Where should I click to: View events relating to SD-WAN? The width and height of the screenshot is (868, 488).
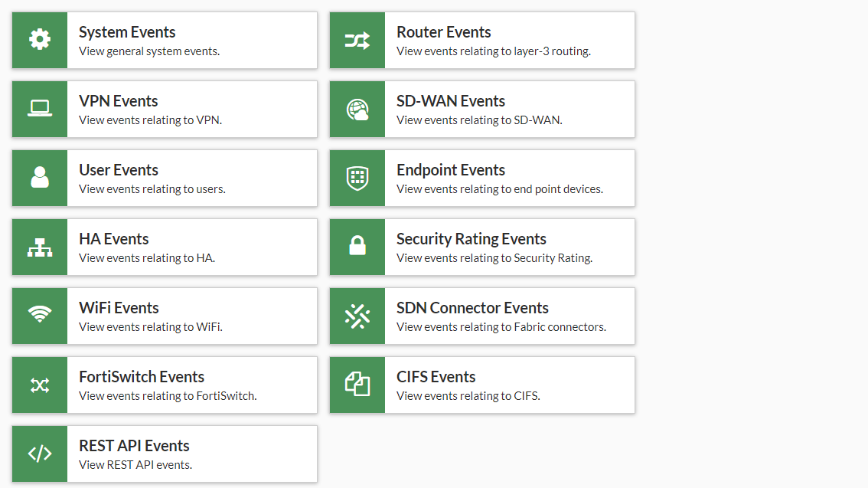(x=482, y=109)
